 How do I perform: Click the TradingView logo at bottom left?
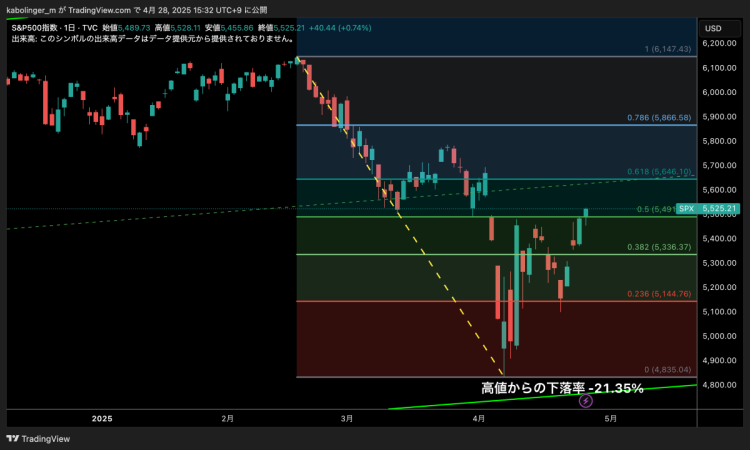click(x=38, y=439)
